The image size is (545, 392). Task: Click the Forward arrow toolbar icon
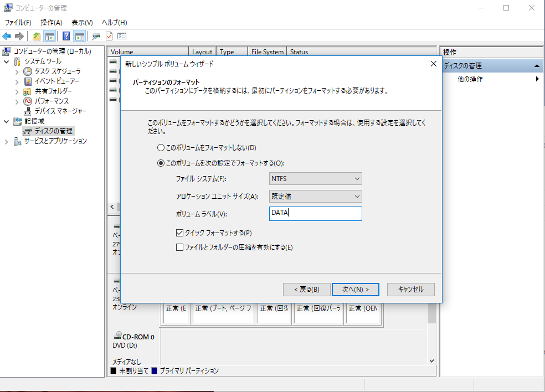pos(19,36)
